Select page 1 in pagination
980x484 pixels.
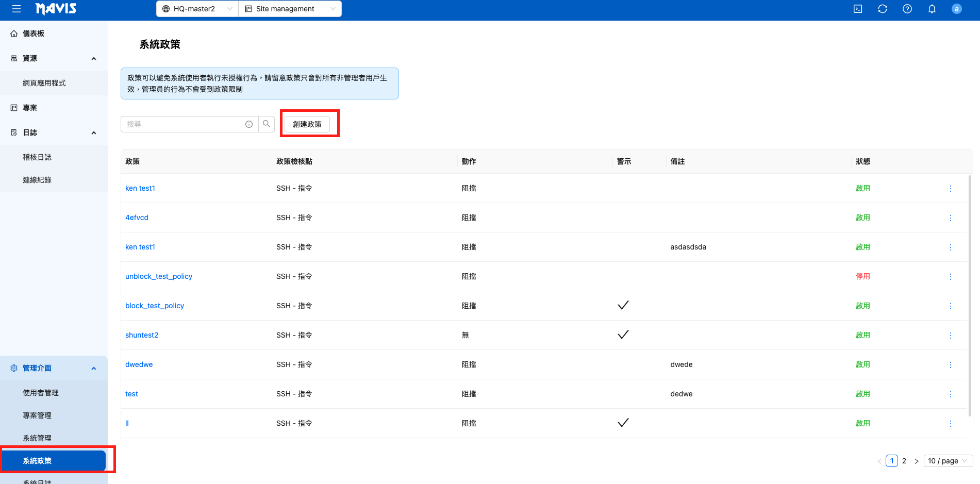click(x=892, y=461)
